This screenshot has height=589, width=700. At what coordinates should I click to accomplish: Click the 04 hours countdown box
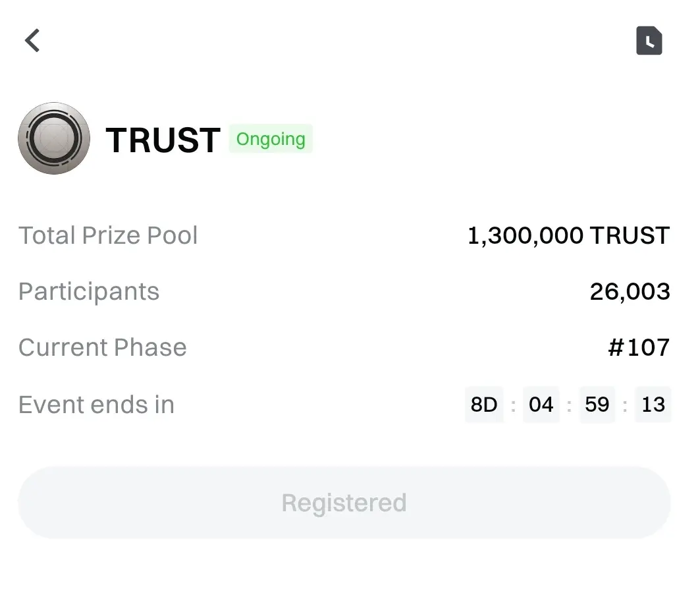[541, 405]
